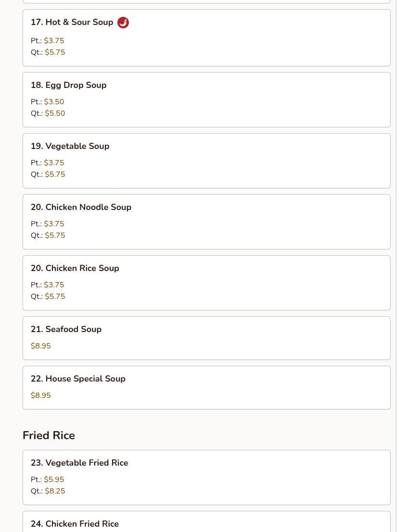Viewport: 406px width, 532px height.
Task: Pick House Special Soup item
Action: [x=206, y=388]
